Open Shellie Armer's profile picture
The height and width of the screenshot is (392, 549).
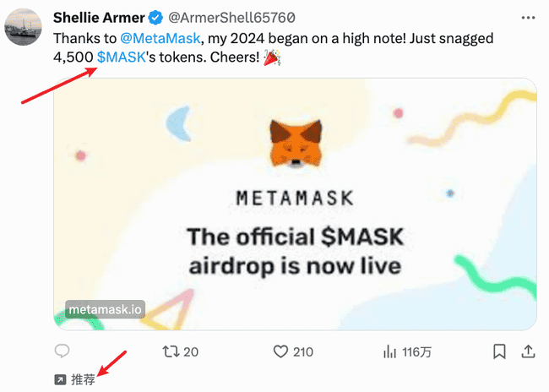click(24, 27)
